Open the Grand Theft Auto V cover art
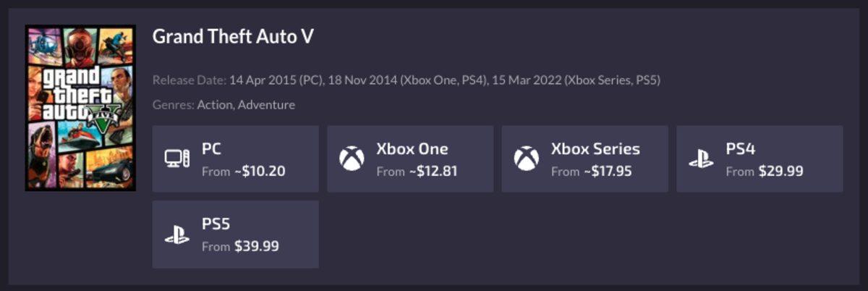 [x=80, y=108]
